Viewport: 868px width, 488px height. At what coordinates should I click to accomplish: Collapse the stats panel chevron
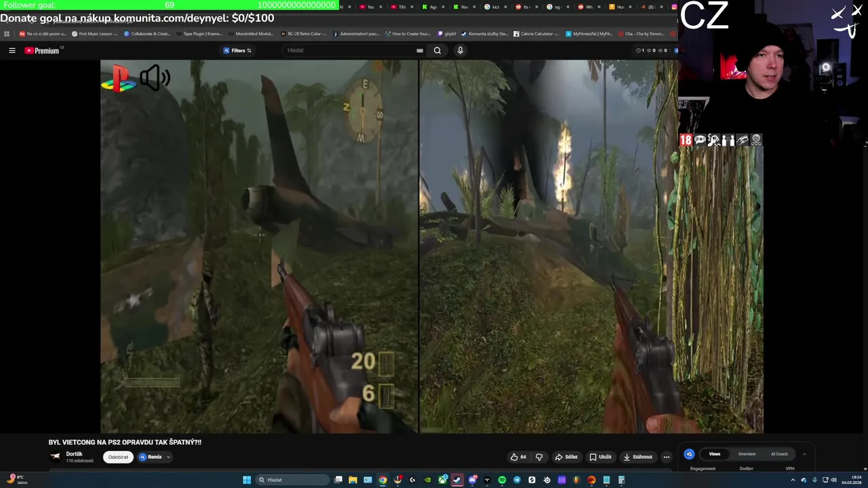(804, 454)
